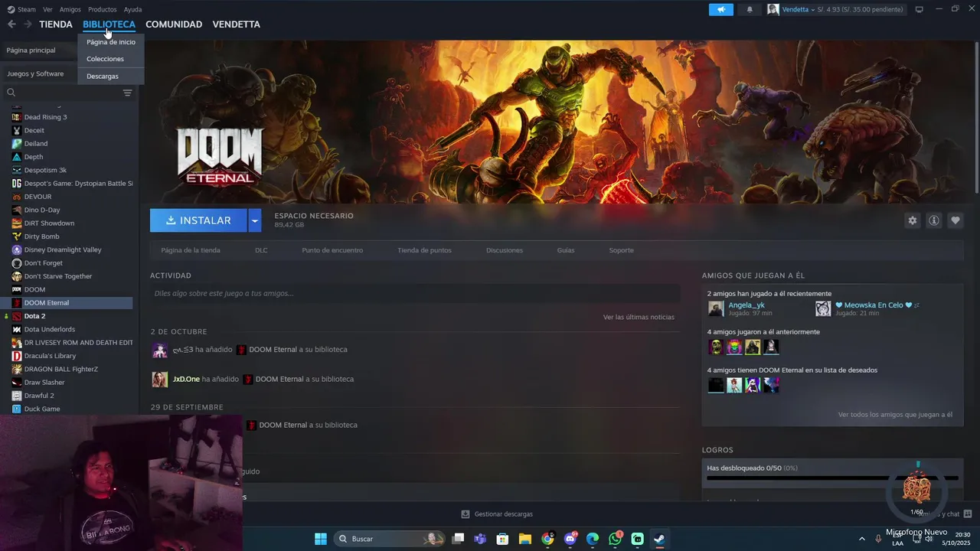Open Soporte link
The height and width of the screenshot is (551, 980).
(622, 250)
